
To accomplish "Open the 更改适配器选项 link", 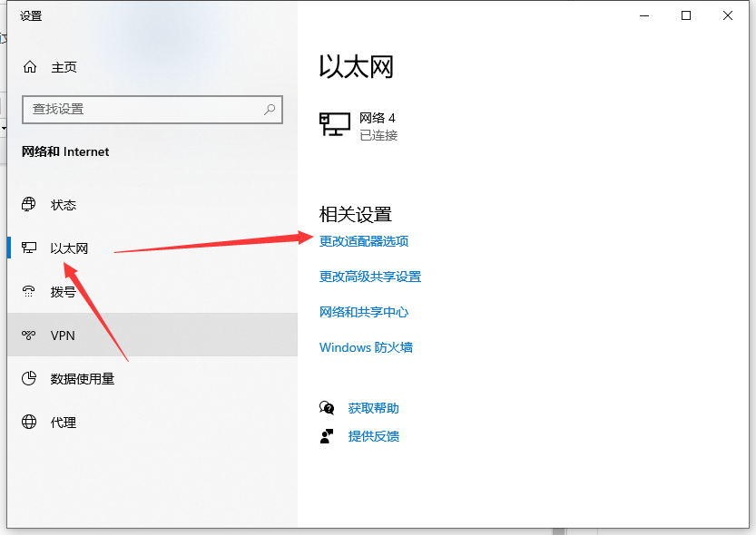I will click(x=364, y=241).
